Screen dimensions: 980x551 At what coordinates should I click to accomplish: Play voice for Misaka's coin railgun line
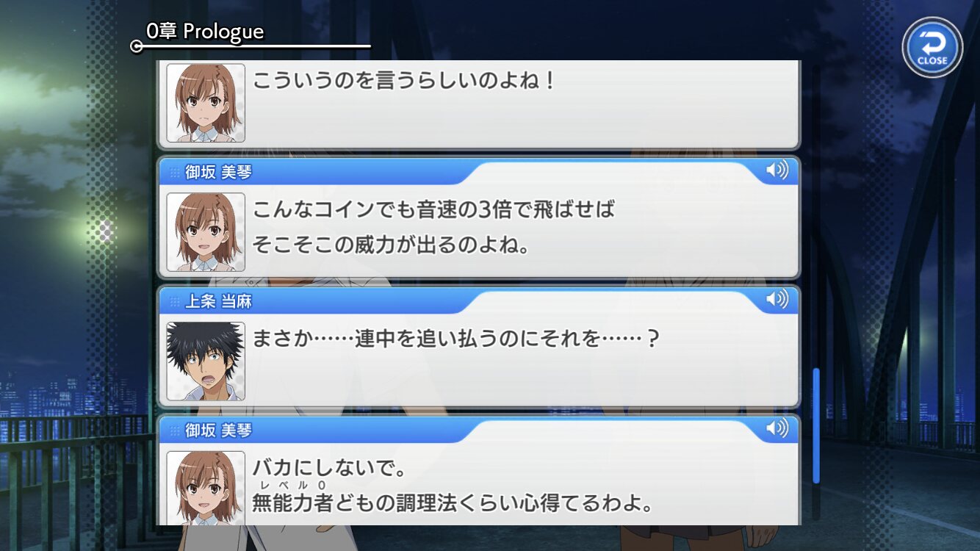777,170
